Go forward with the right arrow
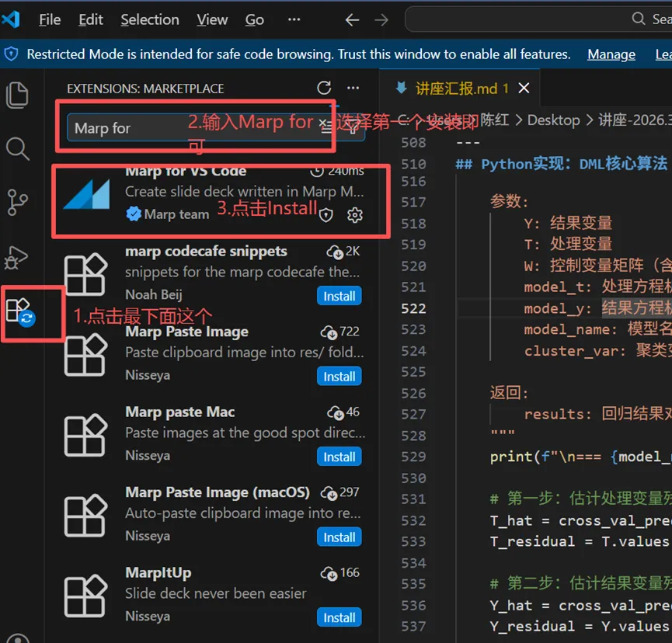This screenshot has height=643, width=672. [x=381, y=19]
